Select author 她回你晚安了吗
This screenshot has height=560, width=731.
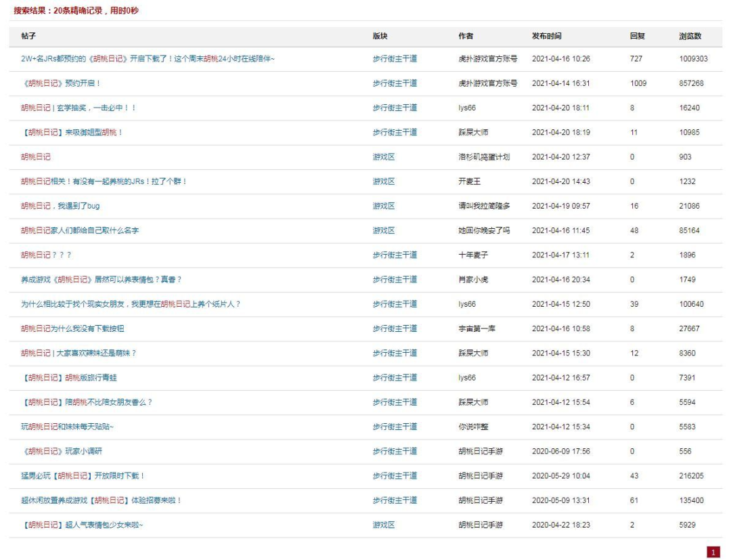[484, 231]
